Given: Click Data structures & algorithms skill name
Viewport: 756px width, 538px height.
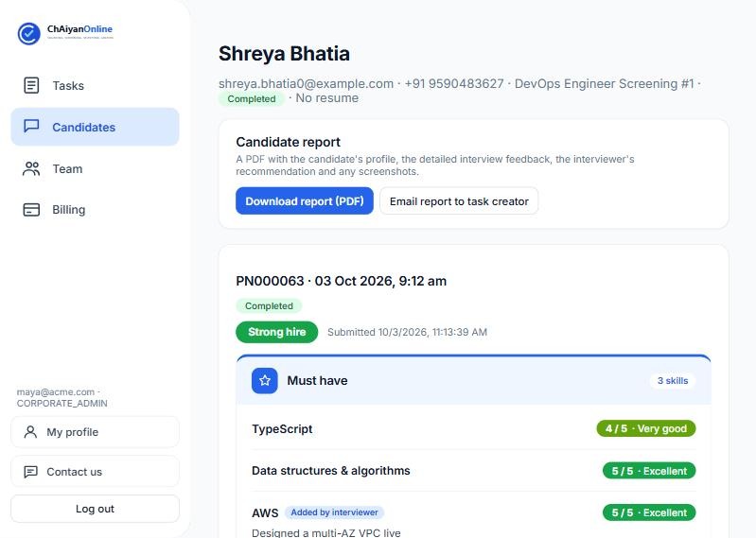Looking at the screenshot, I should pyautogui.click(x=331, y=471).
